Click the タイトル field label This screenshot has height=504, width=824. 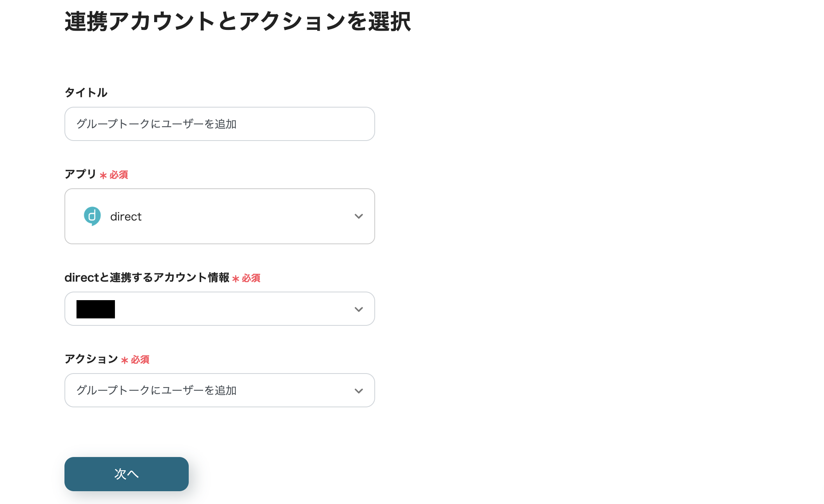86,92
